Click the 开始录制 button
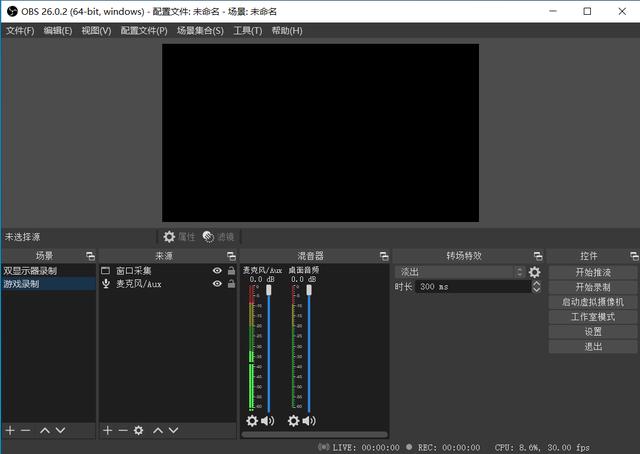Image resolution: width=640 pixels, height=454 pixels. [x=593, y=287]
